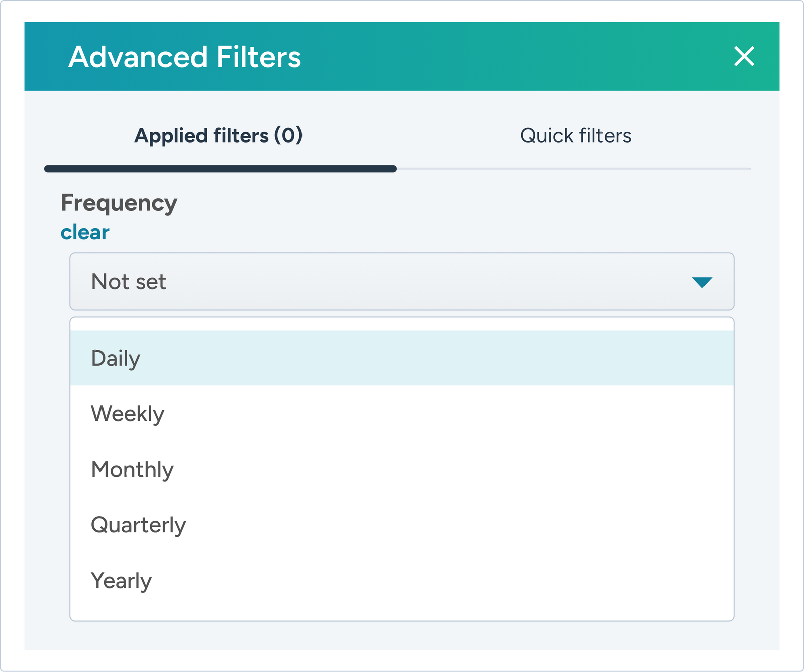The width and height of the screenshot is (804, 672).
Task: Click the thin underline beneath Quick filters
Action: pos(574,169)
